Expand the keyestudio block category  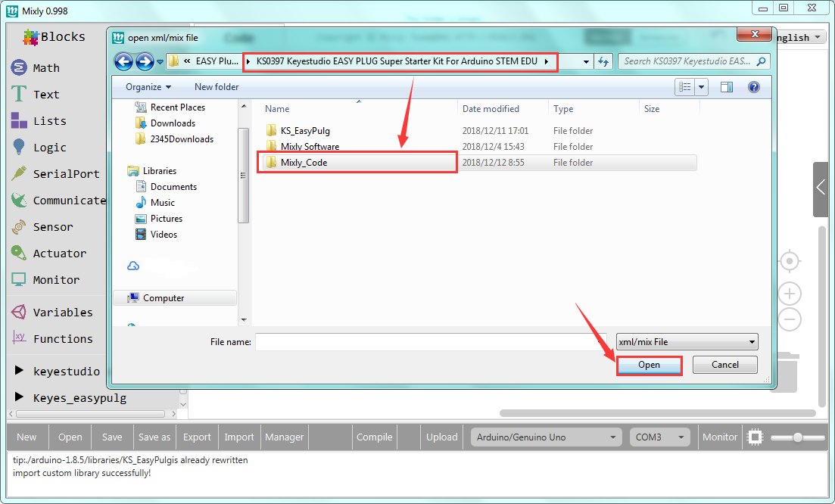coord(19,370)
